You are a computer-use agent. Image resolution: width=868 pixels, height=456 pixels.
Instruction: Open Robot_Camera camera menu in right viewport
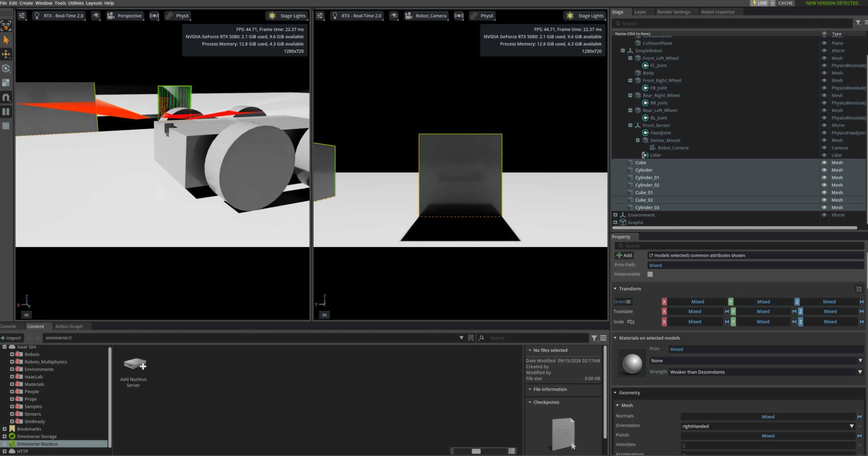click(426, 16)
